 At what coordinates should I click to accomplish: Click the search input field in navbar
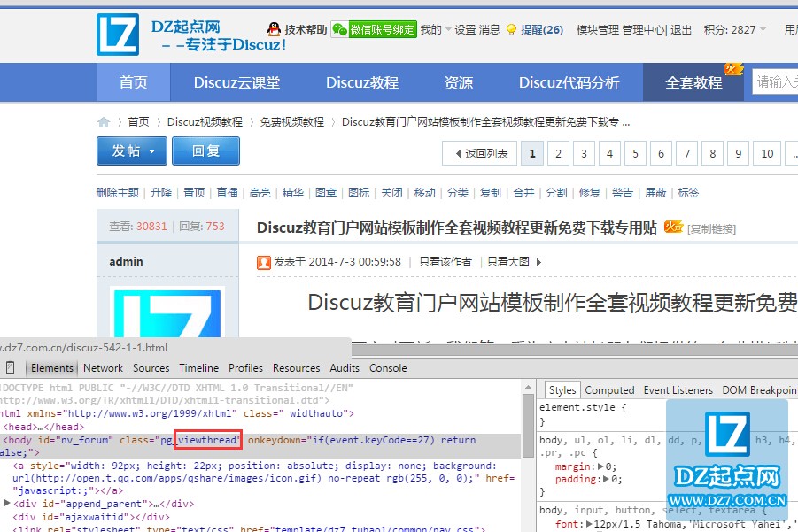(x=775, y=81)
